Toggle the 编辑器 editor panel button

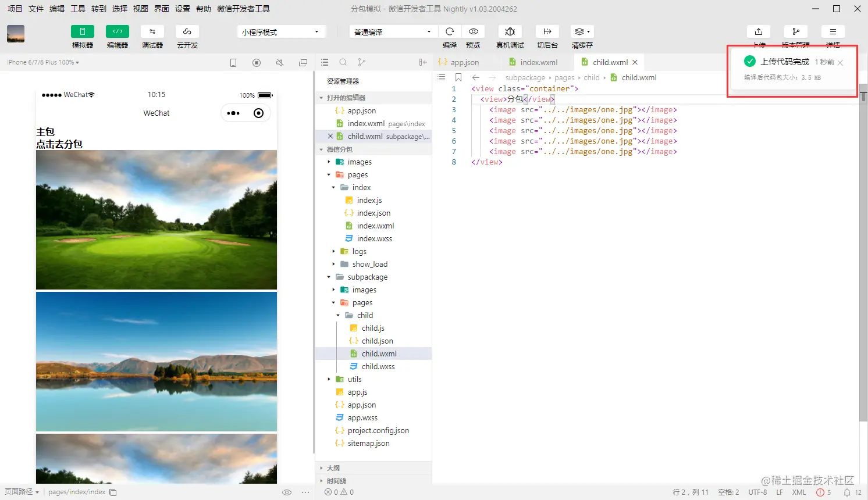118,31
